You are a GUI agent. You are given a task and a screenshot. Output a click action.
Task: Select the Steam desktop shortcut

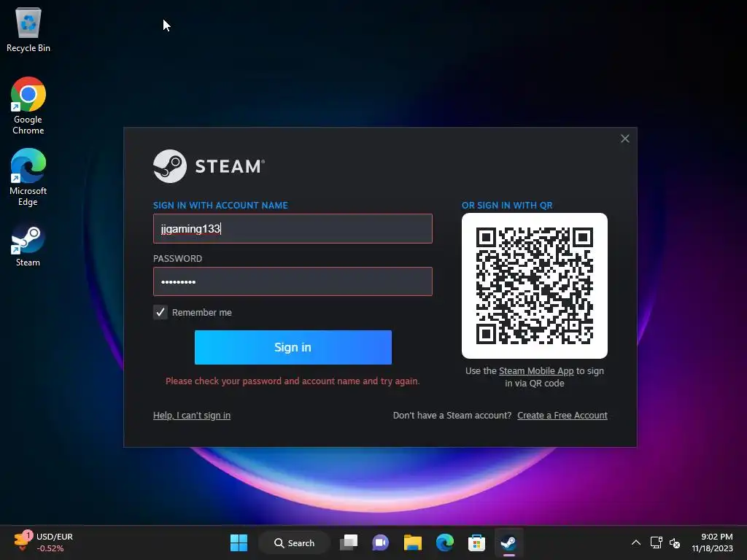click(x=28, y=246)
